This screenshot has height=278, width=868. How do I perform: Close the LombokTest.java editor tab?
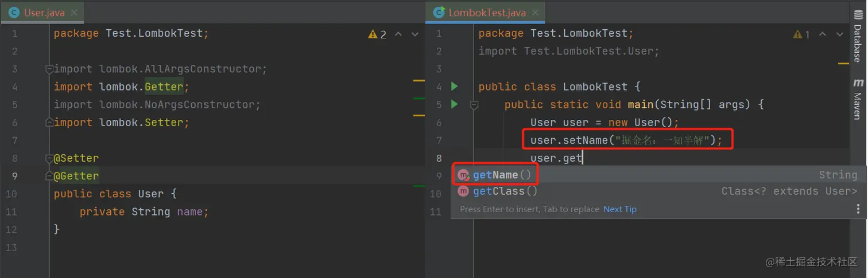tap(536, 12)
